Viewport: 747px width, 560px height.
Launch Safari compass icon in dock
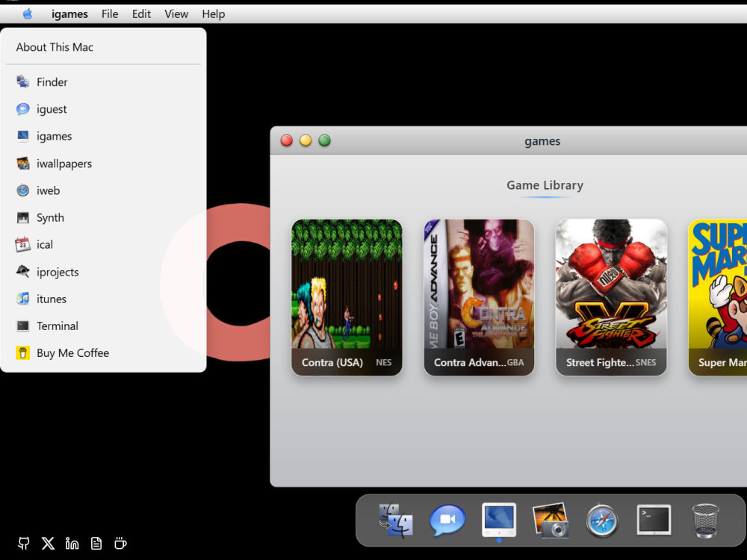(602, 521)
